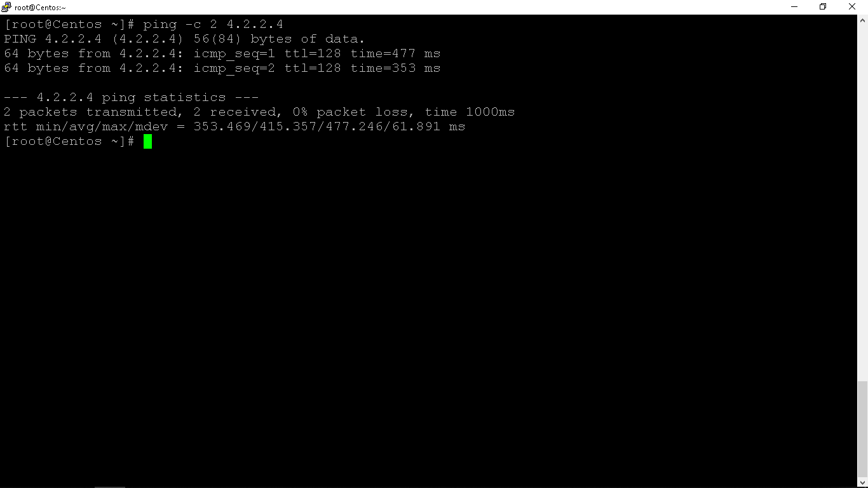Restore down the terminal window
This screenshot has height=488, width=868.
click(823, 7)
